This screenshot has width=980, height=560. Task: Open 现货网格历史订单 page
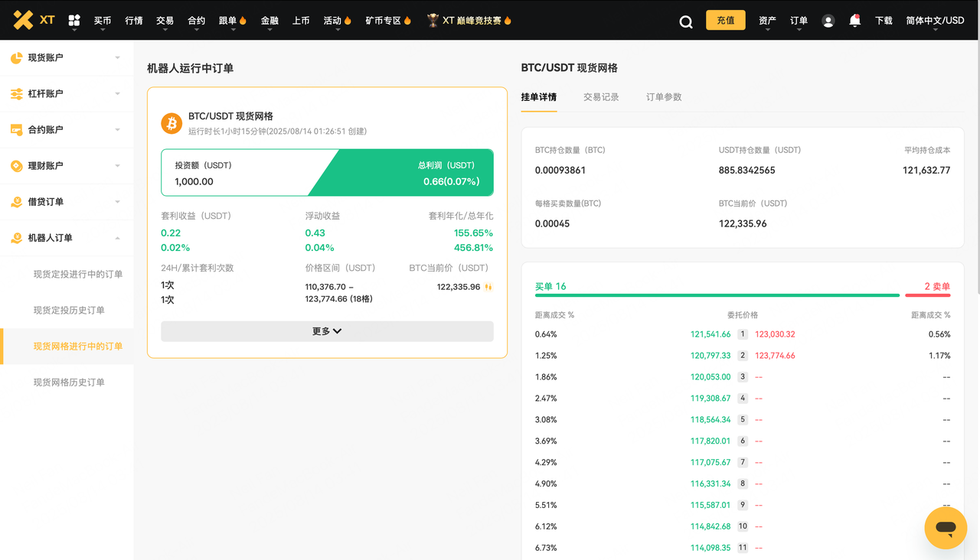point(69,382)
